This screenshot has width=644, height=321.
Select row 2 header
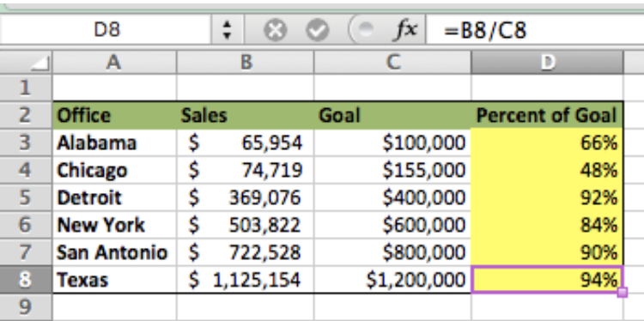[x=26, y=115]
